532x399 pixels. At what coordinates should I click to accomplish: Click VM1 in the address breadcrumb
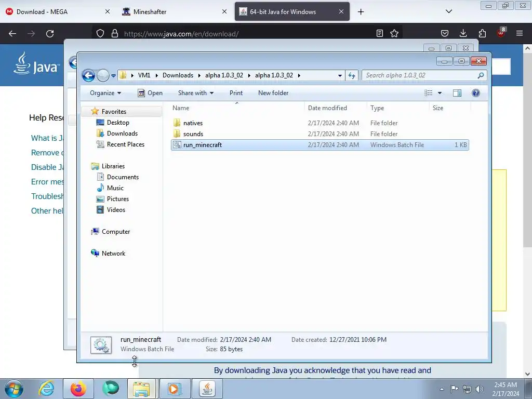144,75
